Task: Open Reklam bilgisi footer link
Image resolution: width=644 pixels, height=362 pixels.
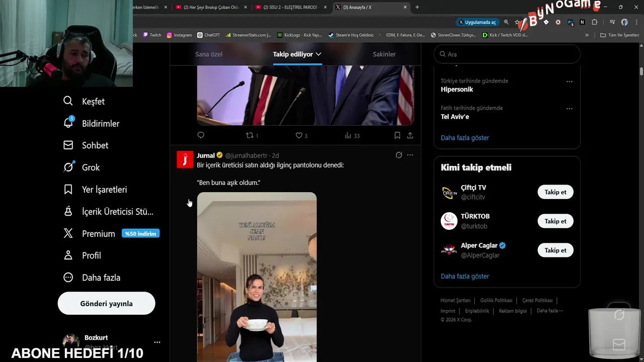Action: click(x=513, y=311)
